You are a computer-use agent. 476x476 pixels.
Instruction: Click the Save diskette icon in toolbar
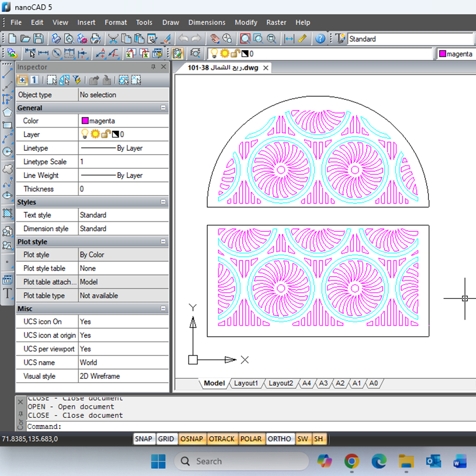coord(38,39)
